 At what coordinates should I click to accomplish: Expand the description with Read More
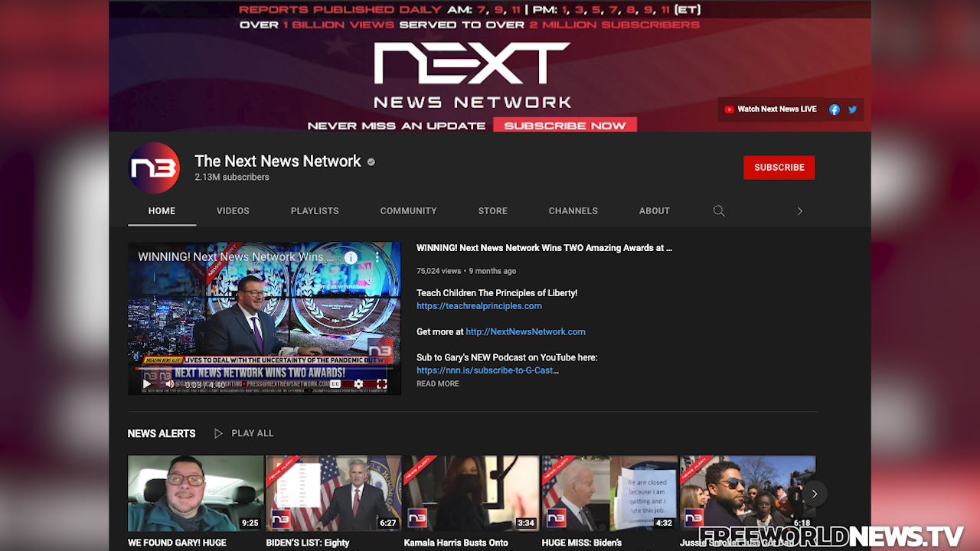(x=438, y=384)
